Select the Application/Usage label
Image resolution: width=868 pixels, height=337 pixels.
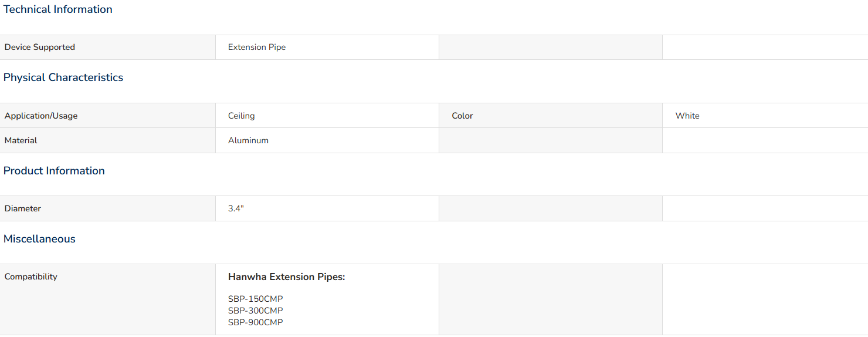tap(41, 116)
